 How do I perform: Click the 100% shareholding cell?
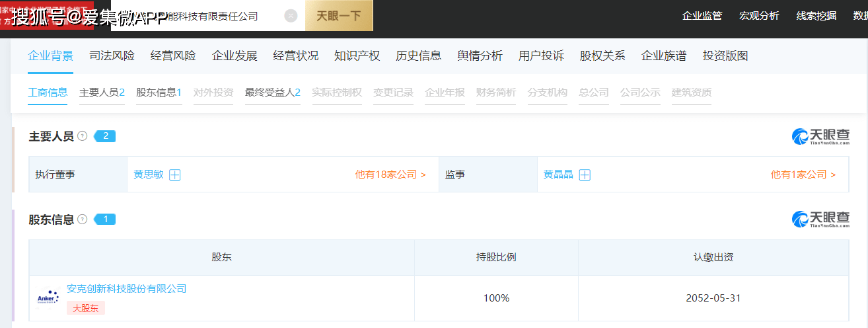click(x=496, y=298)
